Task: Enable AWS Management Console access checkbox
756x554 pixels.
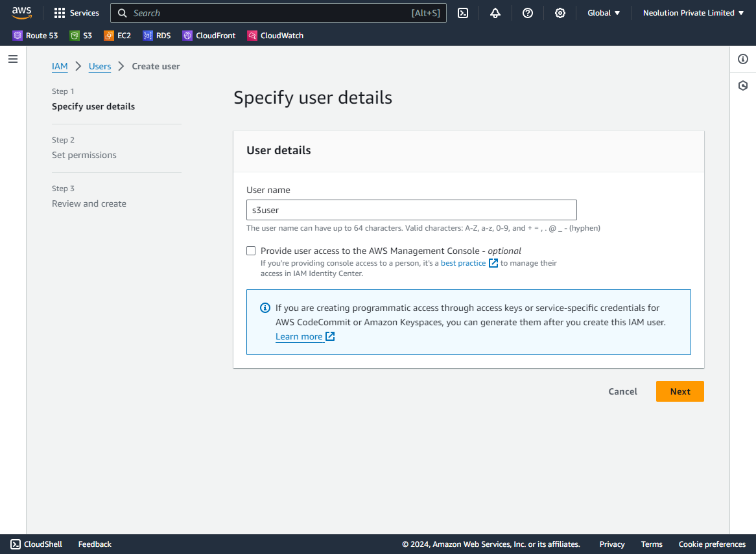Action: [x=251, y=251]
